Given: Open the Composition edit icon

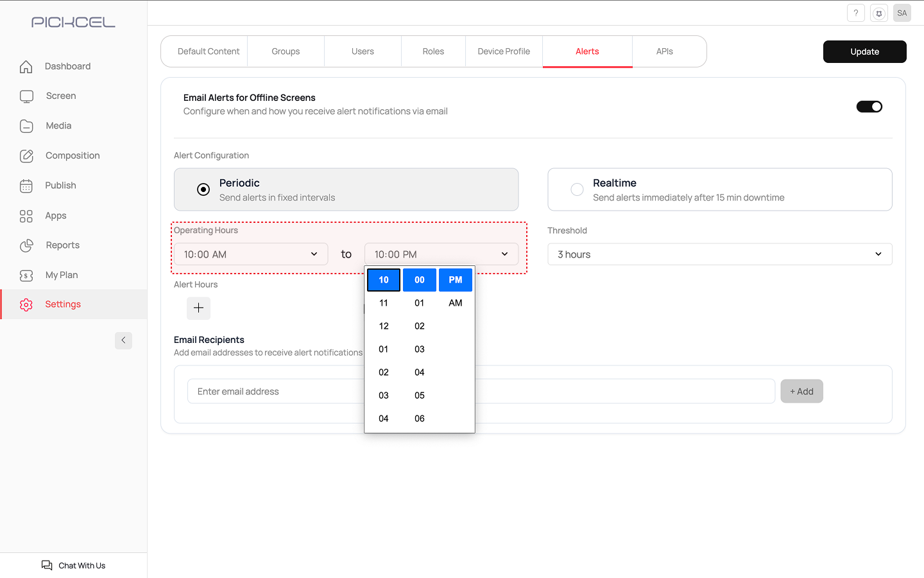Looking at the screenshot, I should pos(26,156).
